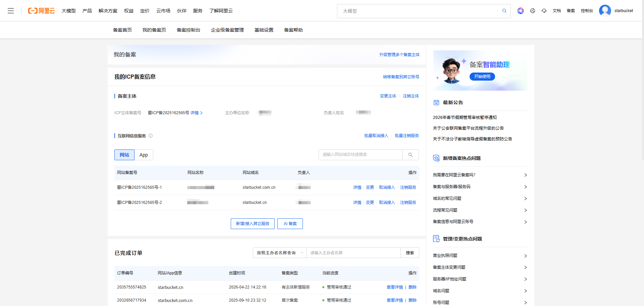The height and width of the screenshot is (306, 644).
Task: Click the 最新公告 calendar icon
Action: [x=436, y=102]
